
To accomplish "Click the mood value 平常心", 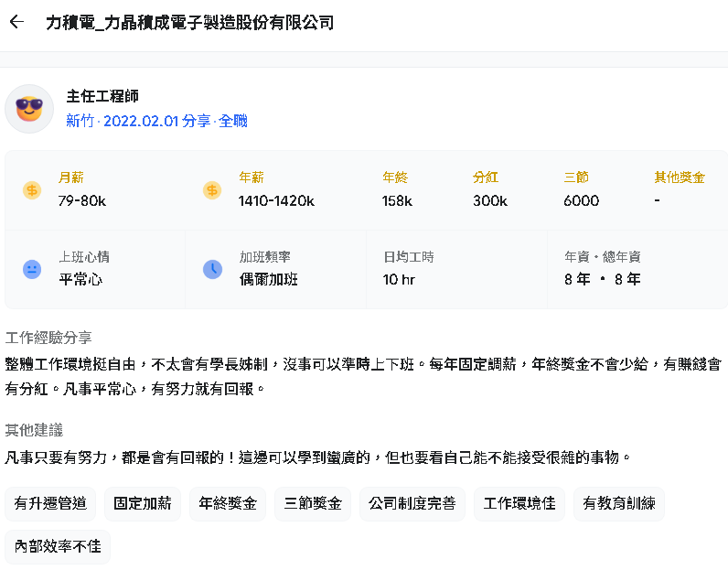I will (80, 279).
